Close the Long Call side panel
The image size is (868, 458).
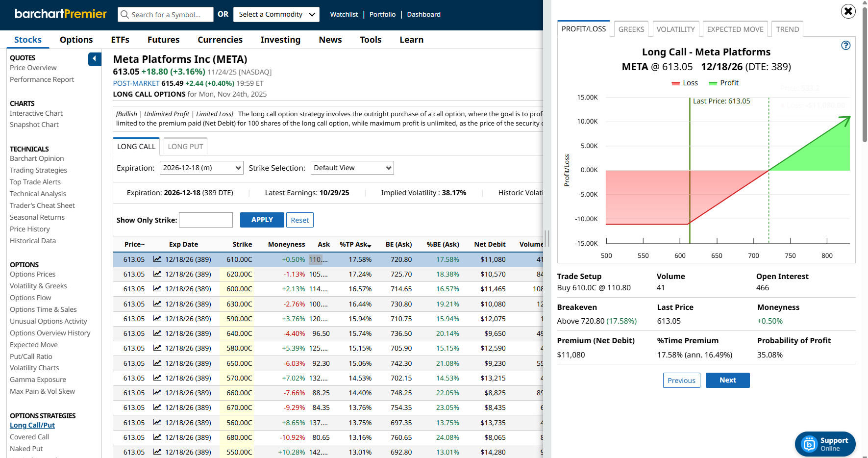(848, 11)
